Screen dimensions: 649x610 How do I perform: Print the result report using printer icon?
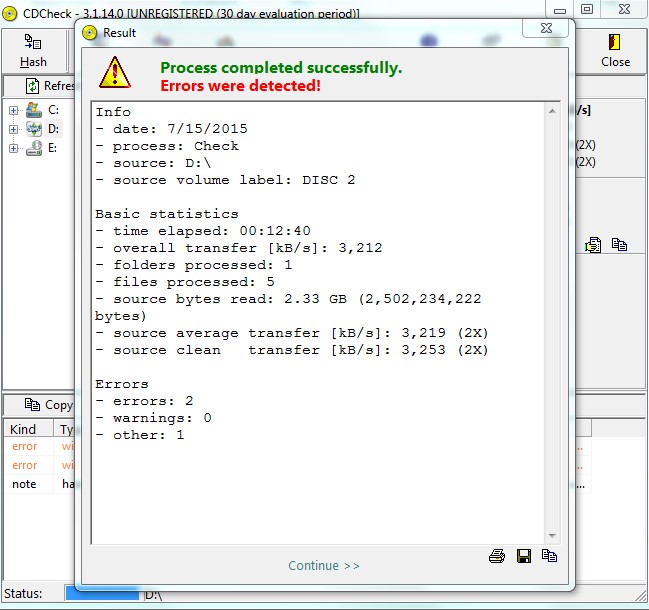[497, 556]
